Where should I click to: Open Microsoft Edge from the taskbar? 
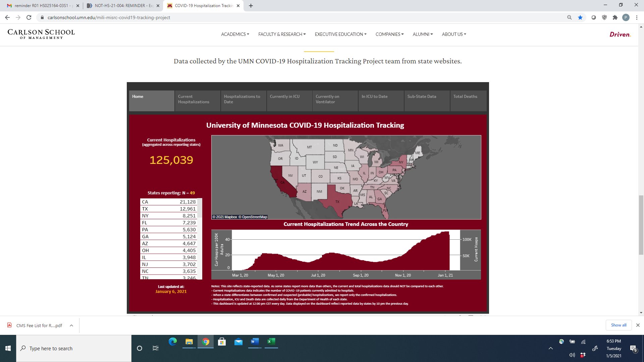tap(173, 342)
